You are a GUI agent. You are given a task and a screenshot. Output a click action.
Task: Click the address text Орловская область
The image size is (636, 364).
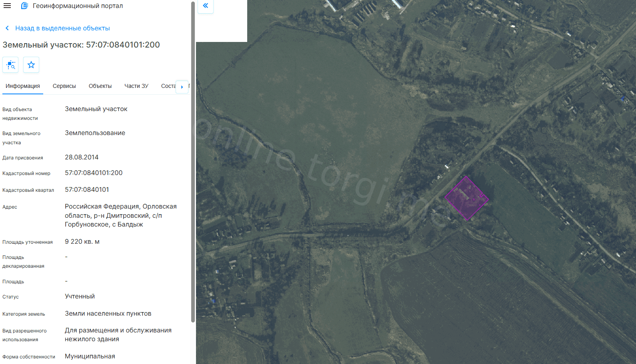click(x=120, y=211)
